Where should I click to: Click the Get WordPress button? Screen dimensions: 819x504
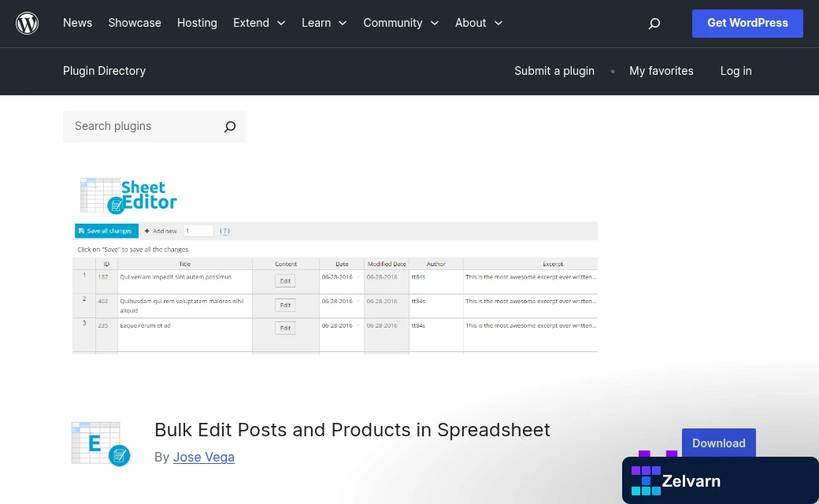click(747, 23)
